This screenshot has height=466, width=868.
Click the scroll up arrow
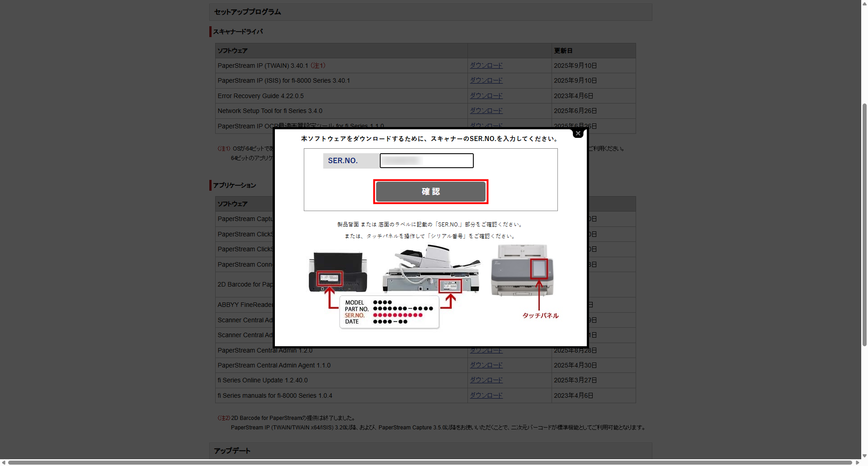pyautogui.click(x=864, y=4)
